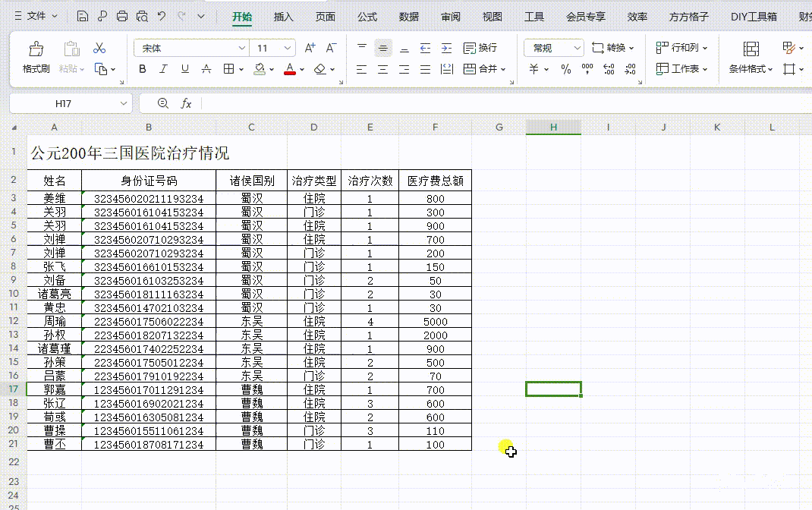
Task: Expand the Name Box H17 dropdown
Action: tap(123, 103)
